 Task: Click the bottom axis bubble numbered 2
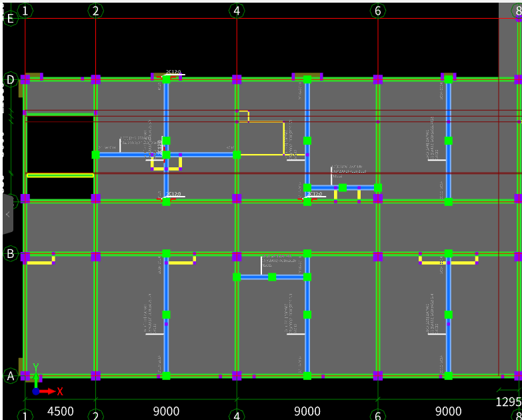click(x=96, y=416)
